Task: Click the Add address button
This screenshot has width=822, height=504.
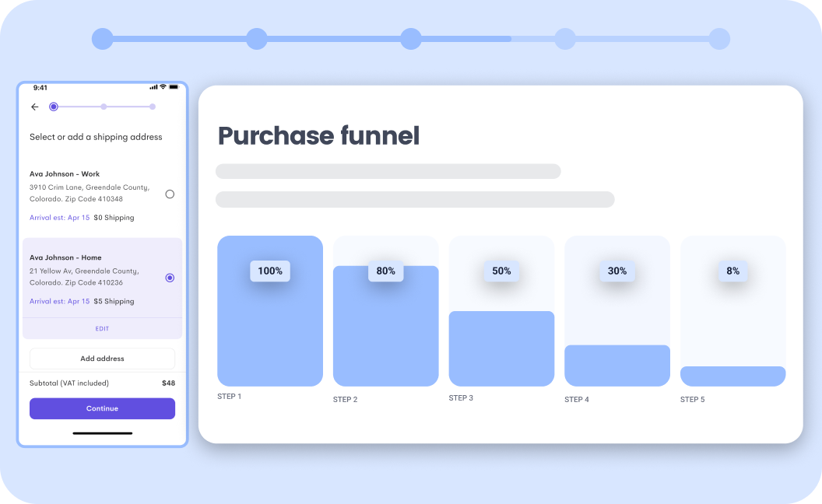Action: [x=102, y=359]
